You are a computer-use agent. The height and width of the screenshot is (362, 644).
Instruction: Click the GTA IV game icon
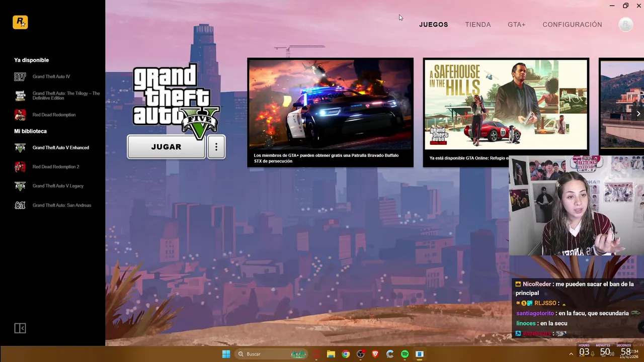20,76
